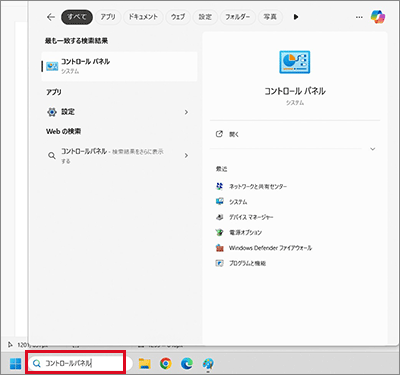Open recent プログラムと機能
This screenshot has width=400, height=375.
coord(247,263)
